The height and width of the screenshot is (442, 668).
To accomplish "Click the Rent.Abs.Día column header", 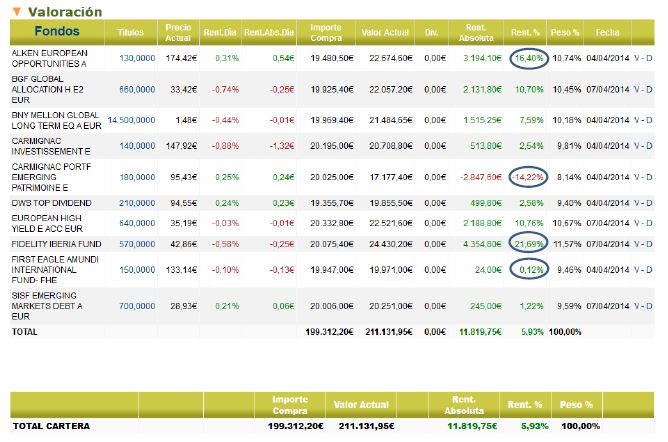I will (269, 32).
